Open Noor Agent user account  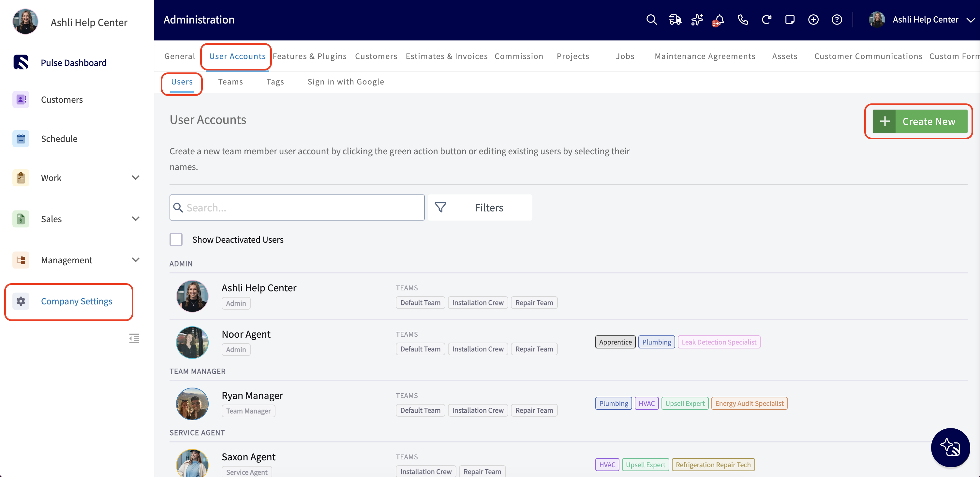246,334
